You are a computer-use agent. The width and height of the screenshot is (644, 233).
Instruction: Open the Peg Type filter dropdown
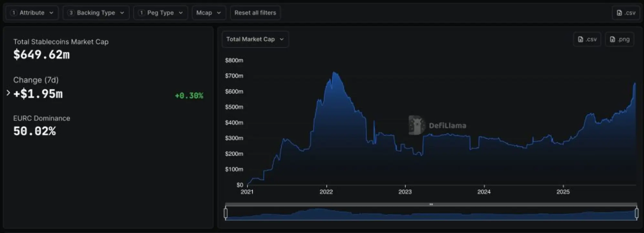pos(161,13)
